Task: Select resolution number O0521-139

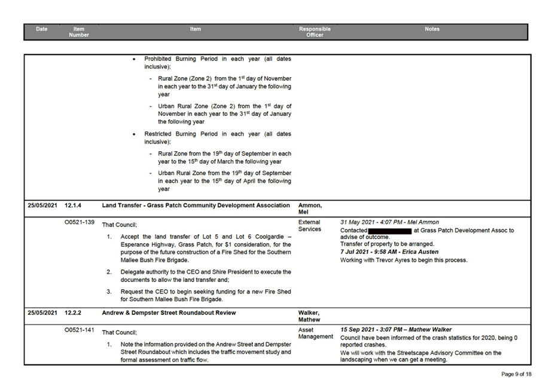Action: (80, 222)
